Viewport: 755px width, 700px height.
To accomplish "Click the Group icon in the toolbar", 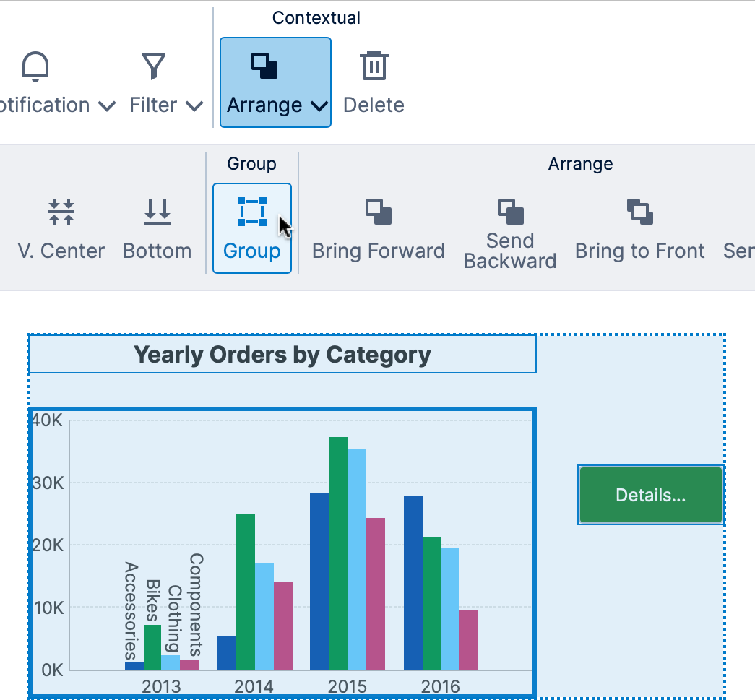I will coord(251,212).
